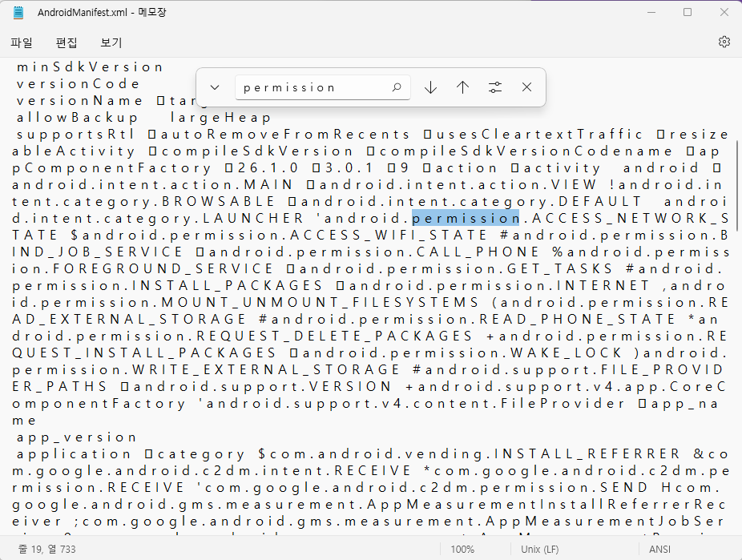Maximize the Notepad window

coord(688,12)
